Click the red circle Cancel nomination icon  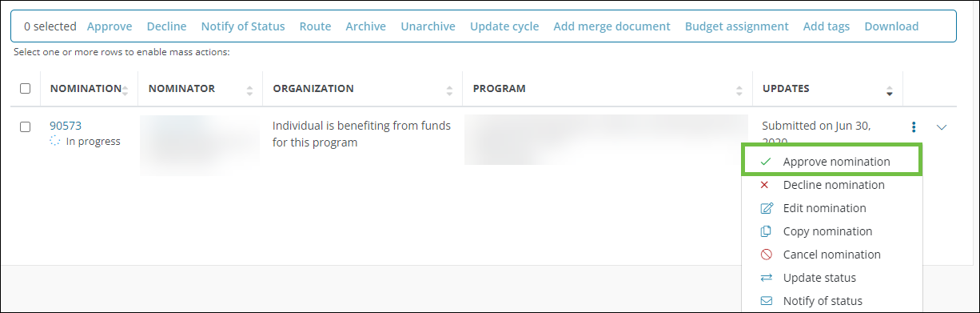(x=766, y=255)
